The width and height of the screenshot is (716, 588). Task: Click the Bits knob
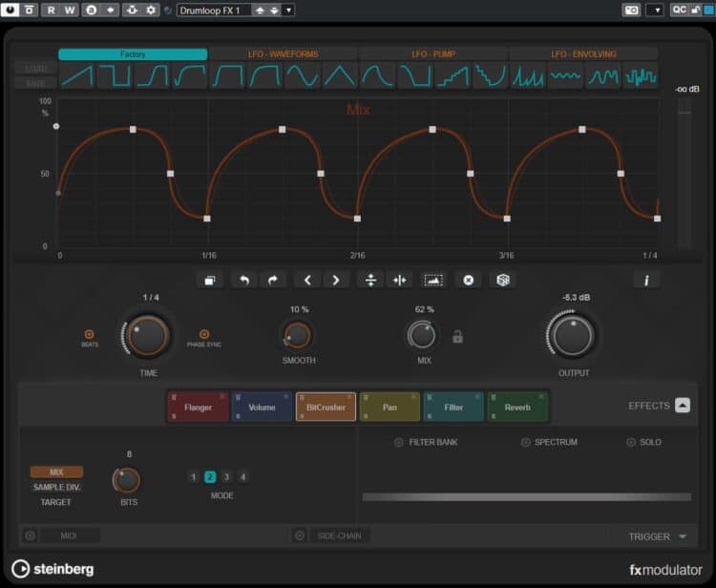point(126,480)
